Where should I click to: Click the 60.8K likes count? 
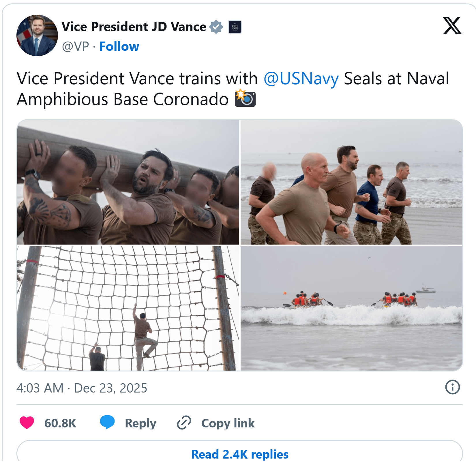[x=60, y=423]
